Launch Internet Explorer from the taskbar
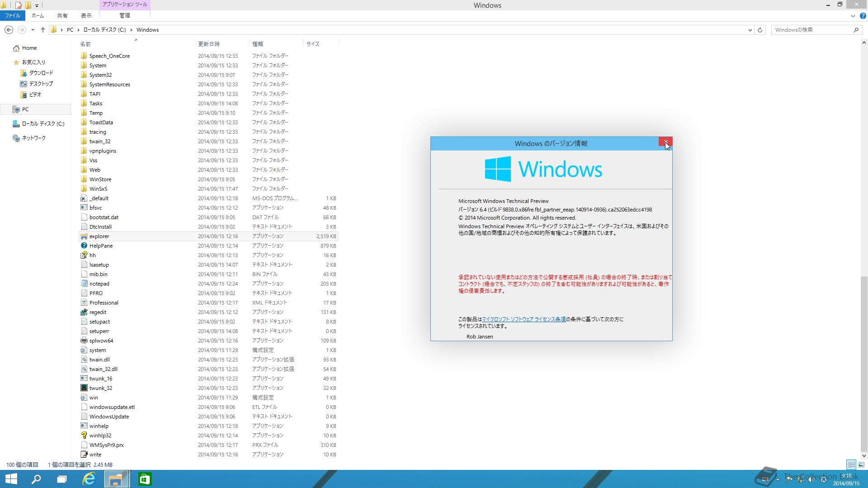The image size is (868, 488). pyautogui.click(x=89, y=479)
